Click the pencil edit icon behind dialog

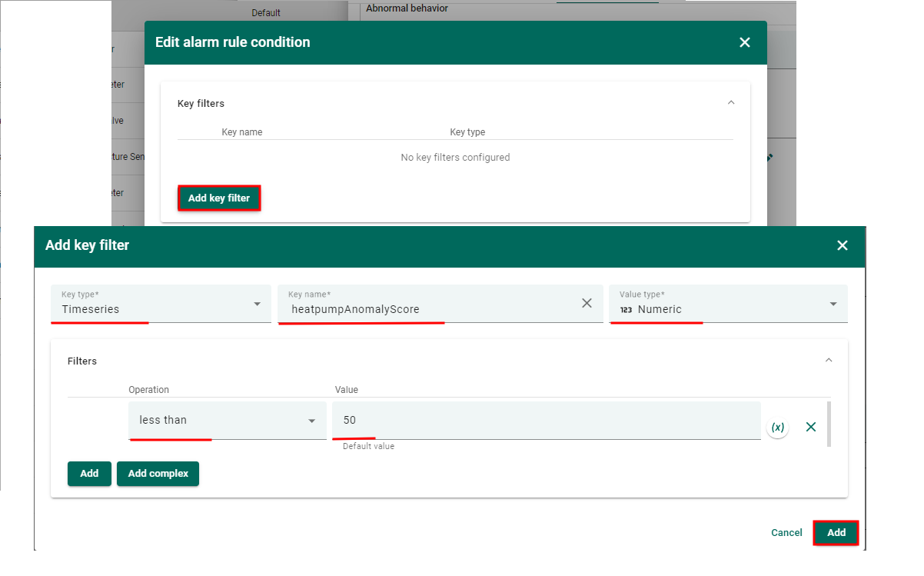[769, 158]
